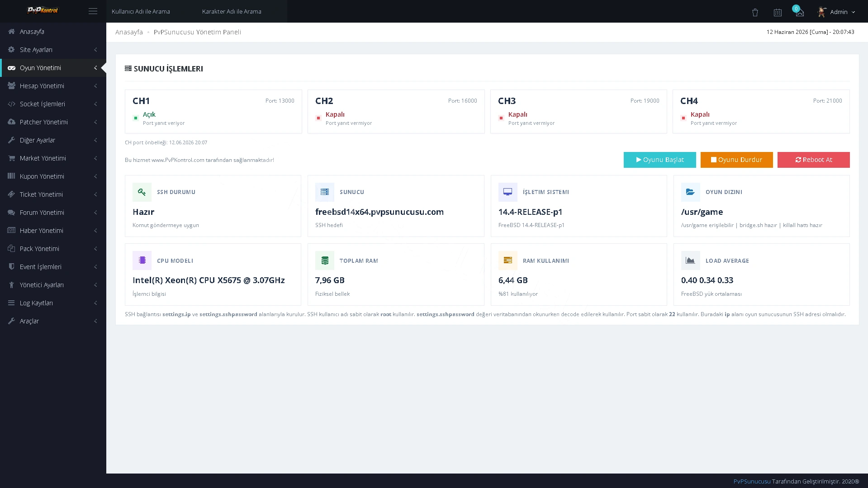Click the PvPSunucusu footer link
Image resolution: width=868 pixels, height=488 pixels.
[752, 481]
